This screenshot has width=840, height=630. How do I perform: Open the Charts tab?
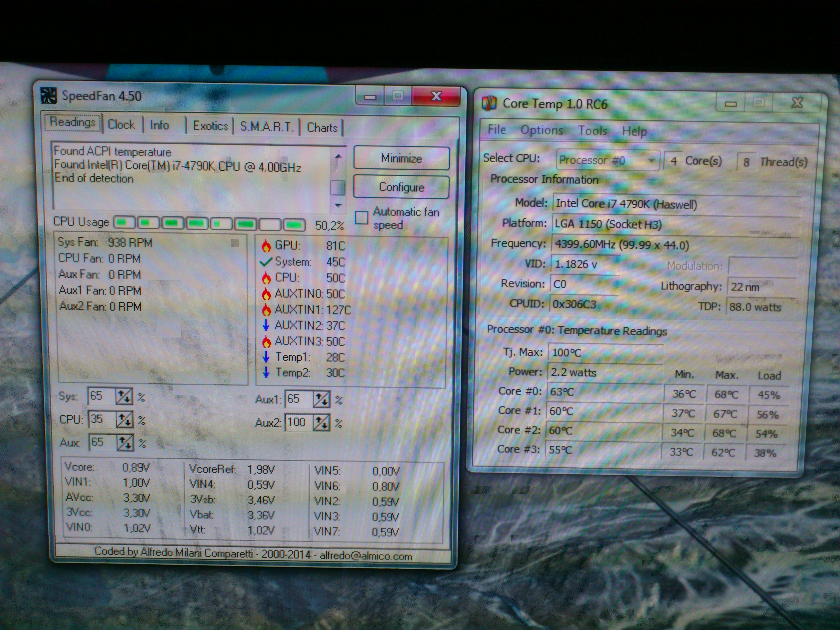pos(322,128)
